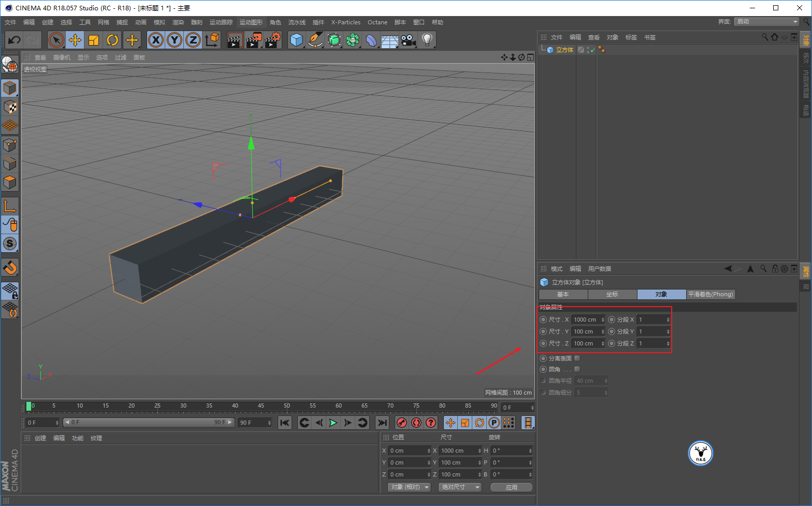The width and height of the screenshot is (812, 506).
Task: Go to end of animation
Action: (382, 423)
